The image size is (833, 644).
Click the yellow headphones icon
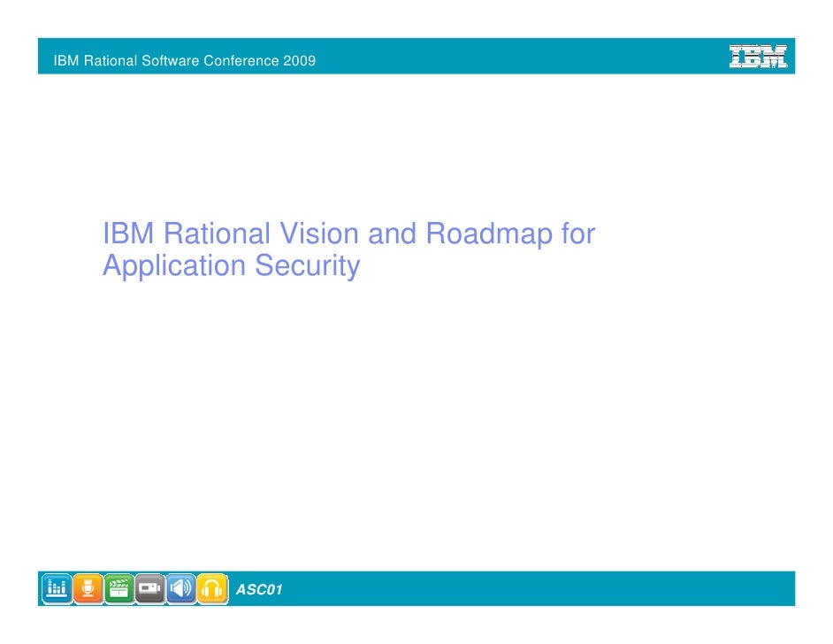tap(212, 588)
